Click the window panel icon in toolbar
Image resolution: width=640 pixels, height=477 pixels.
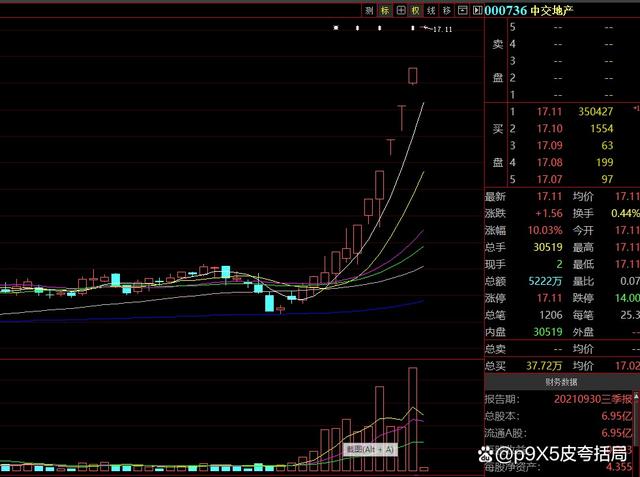click(463, 10)
